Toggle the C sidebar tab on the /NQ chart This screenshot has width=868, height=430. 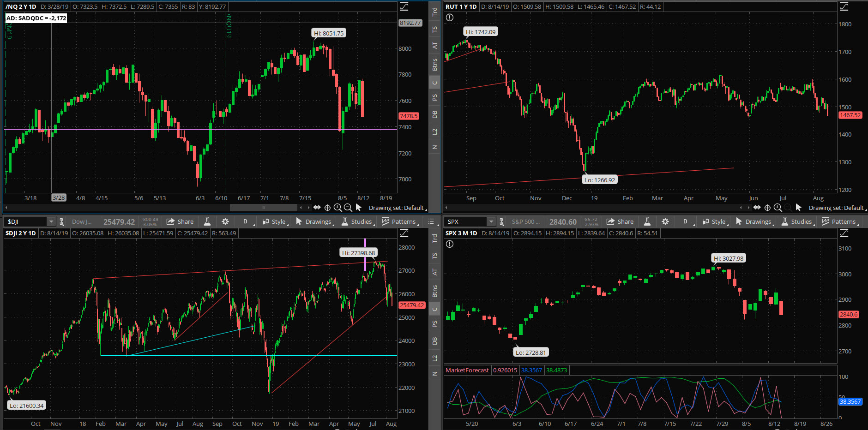pyautogui.click(x=434, y=83)
